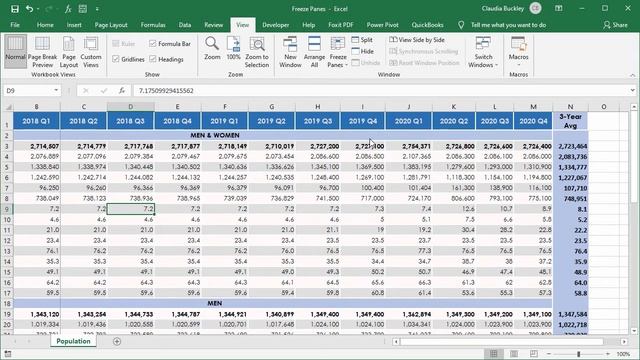
Task: Click Normal view icon in status bar
Action: [x=493, y=354]
